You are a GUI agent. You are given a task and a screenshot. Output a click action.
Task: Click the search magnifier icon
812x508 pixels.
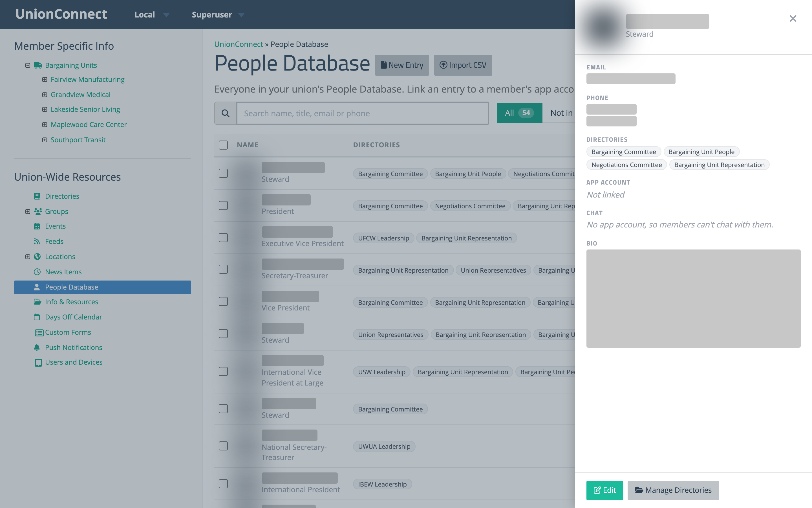point(226,113)
